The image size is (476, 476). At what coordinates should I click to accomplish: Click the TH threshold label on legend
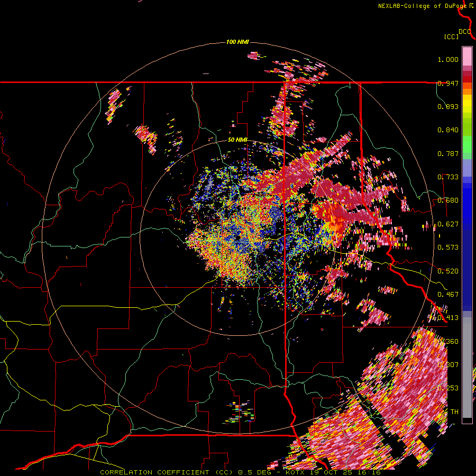[454, 412]
